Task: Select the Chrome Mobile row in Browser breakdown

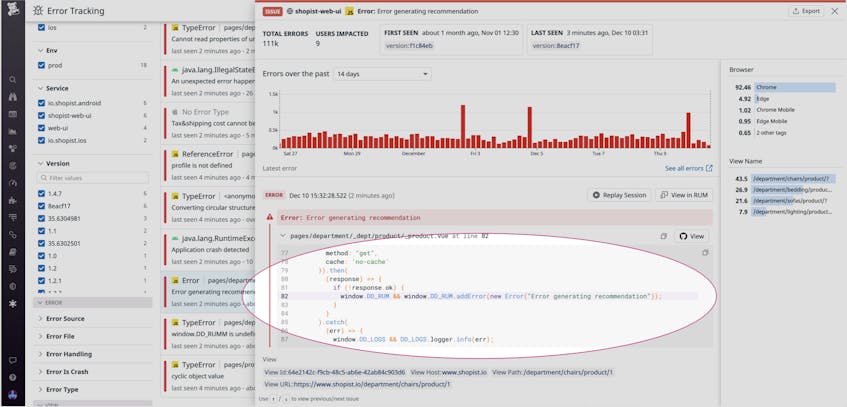Action: pos(784,110)
